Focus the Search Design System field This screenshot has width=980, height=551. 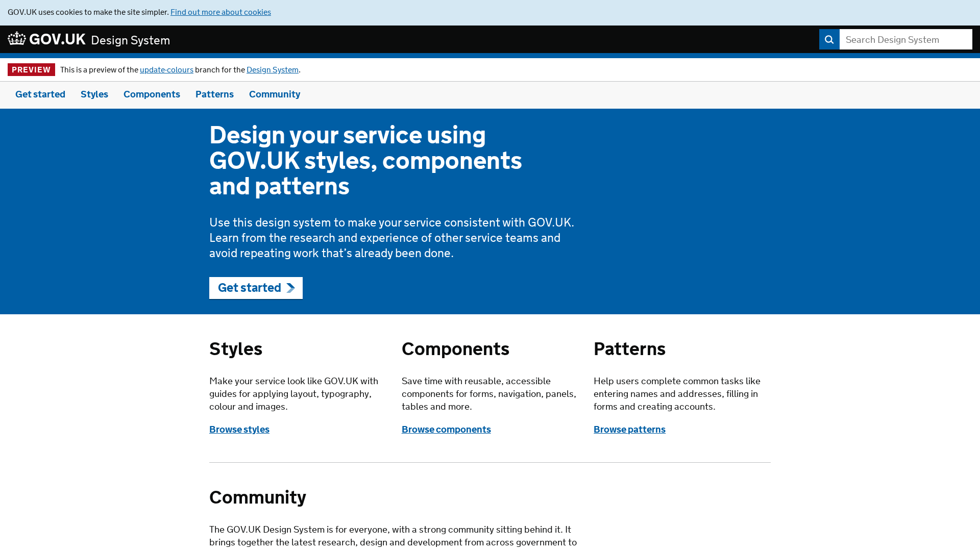[x=905, y=39]
